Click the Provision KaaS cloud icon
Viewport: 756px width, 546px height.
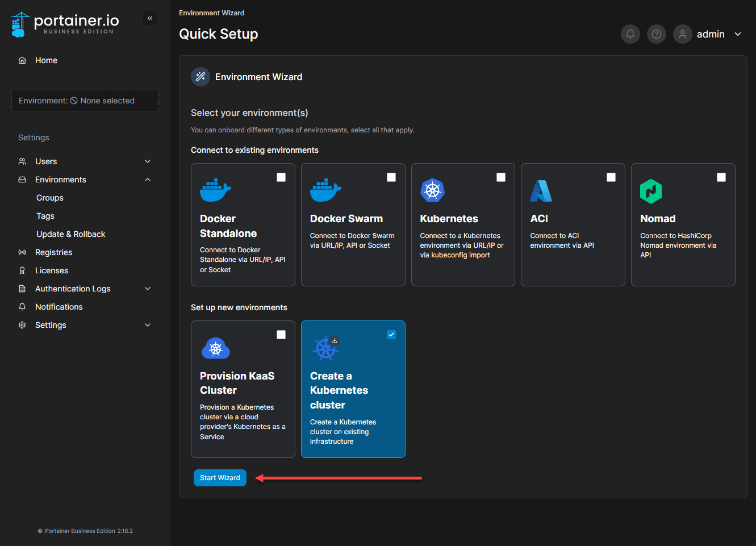click(x=216, y=348)
